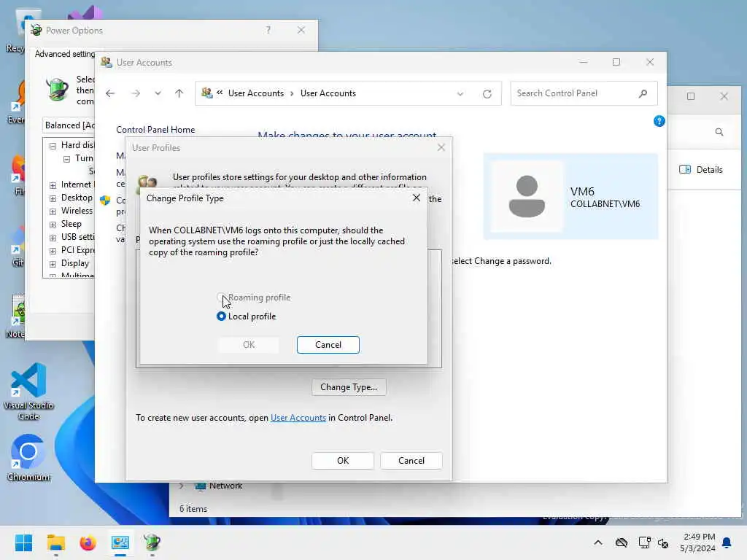Show hidden system tray icons

tap(598, 542)
